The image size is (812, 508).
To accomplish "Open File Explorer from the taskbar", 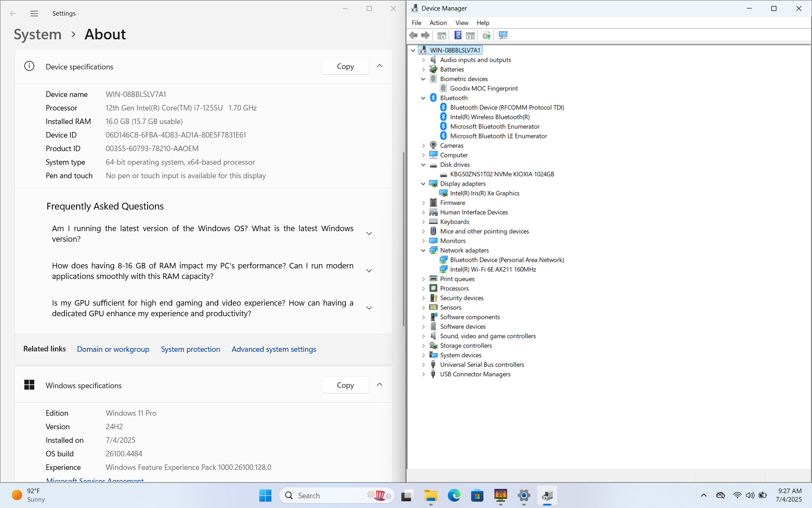I will [431, 495].
